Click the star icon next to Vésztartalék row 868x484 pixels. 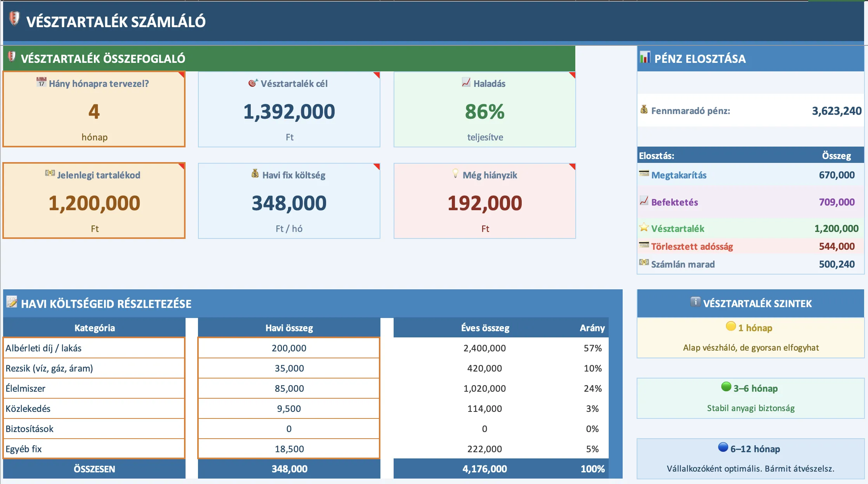[644, 227]
